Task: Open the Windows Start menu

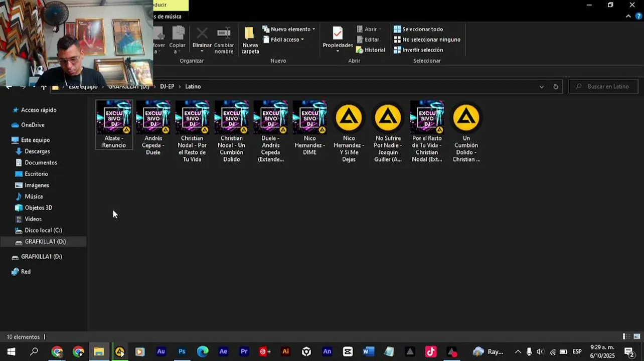Action: (11, 352)
